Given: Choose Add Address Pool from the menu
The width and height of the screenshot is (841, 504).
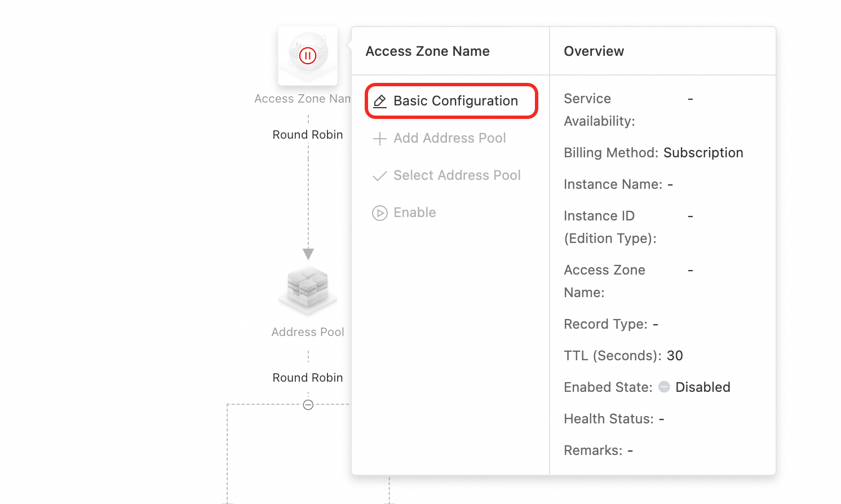Looking at the screenshot, I should pos(440,138).
